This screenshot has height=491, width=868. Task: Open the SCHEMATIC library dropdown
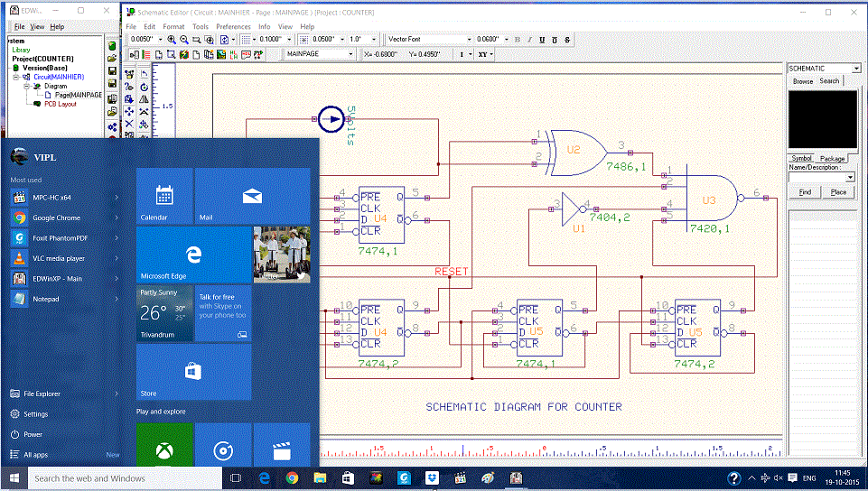click(x=856, y=69)
